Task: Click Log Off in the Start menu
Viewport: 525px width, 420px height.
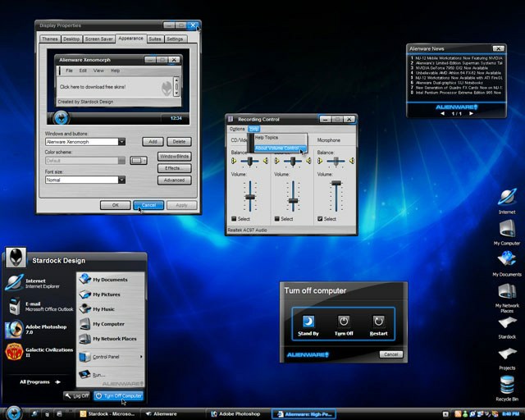Action: (x=77, y=395)
